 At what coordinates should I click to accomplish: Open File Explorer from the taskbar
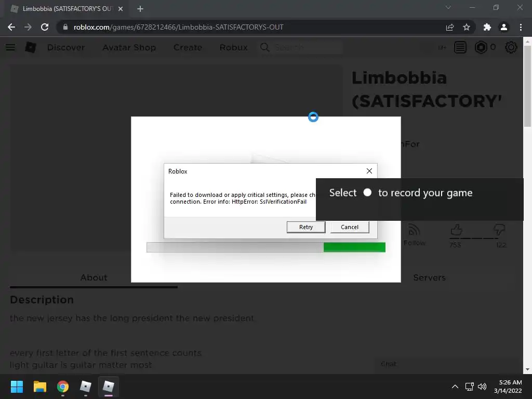[x=39, y=387]
